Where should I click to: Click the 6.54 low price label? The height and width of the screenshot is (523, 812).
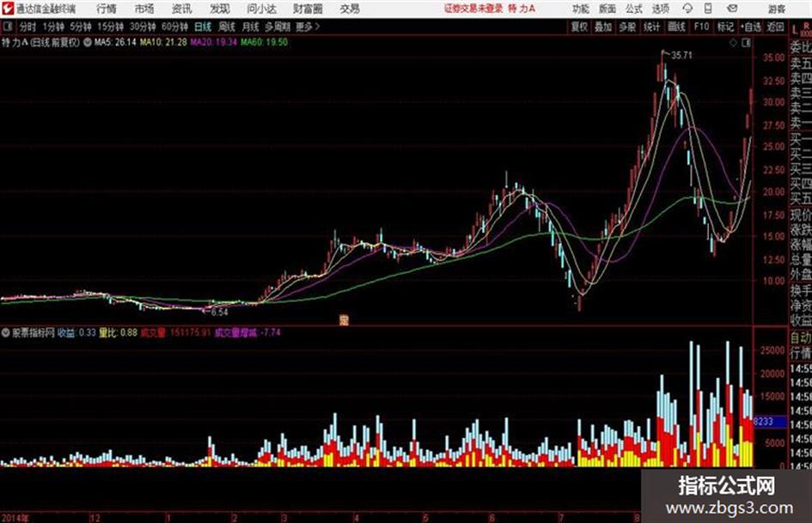[x=219, y=313]
